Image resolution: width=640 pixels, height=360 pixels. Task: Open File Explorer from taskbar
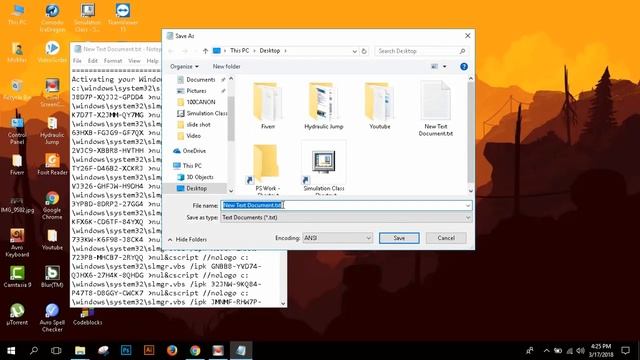(x=80, y=351)
